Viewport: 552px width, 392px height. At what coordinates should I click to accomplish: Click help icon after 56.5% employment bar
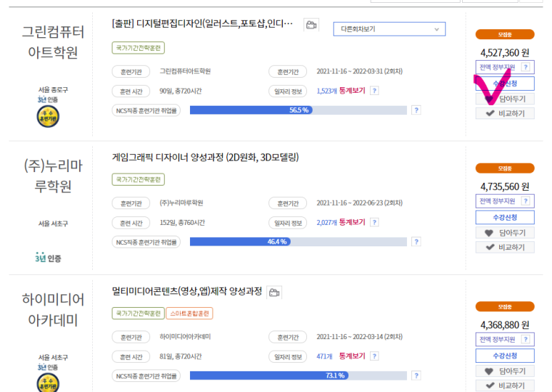tap(416, 110)
